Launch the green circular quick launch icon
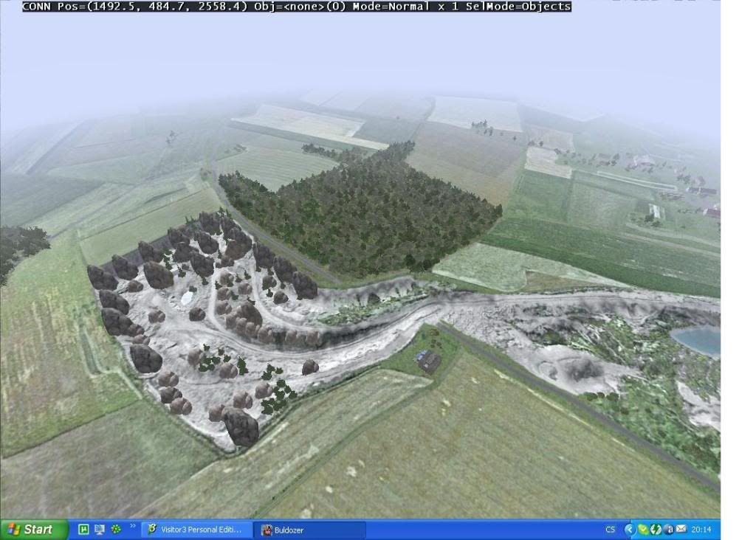756x540 pixels. (116, 530)
